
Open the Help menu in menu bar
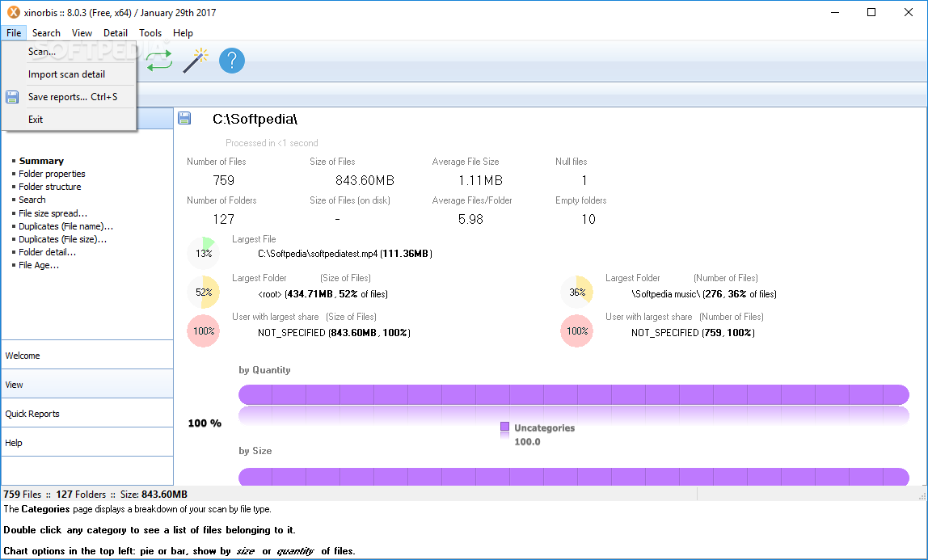183,33
